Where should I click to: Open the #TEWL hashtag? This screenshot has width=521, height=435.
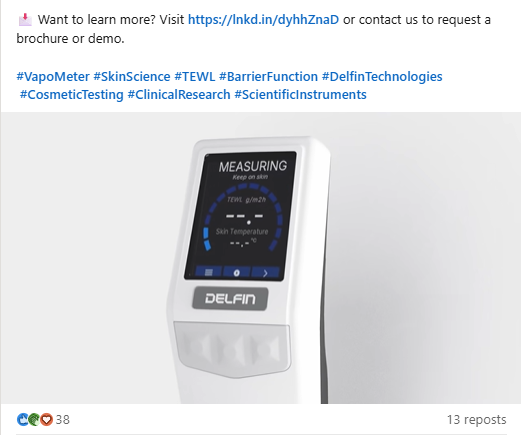(195, 77)
